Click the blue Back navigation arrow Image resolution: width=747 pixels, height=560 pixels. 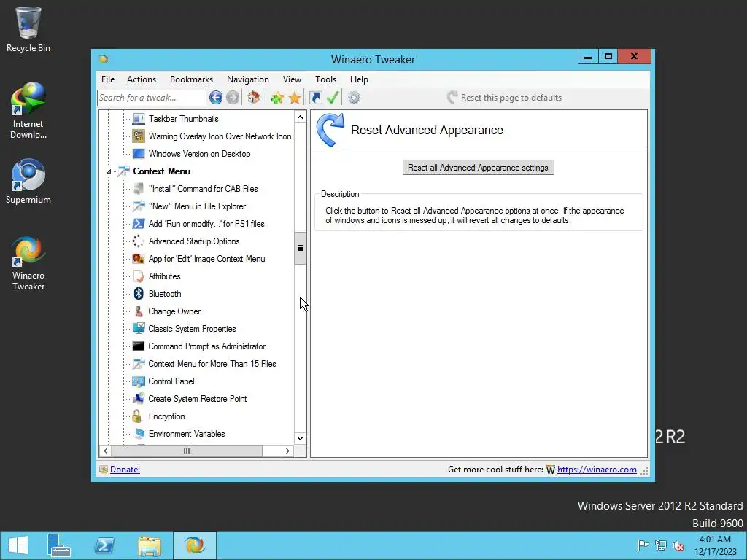coord(216,98)
